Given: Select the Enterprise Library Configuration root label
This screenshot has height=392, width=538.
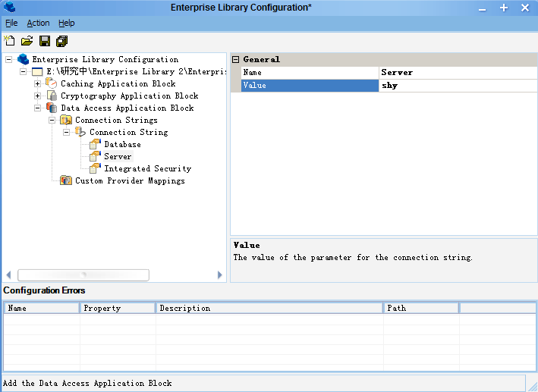Looking at the screenshot, I should coord(105,59).
